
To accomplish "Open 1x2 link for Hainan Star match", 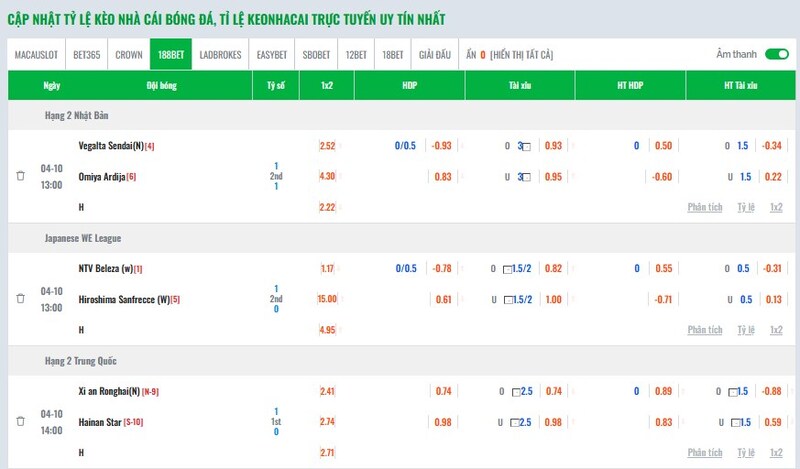I will click(776, 452).
